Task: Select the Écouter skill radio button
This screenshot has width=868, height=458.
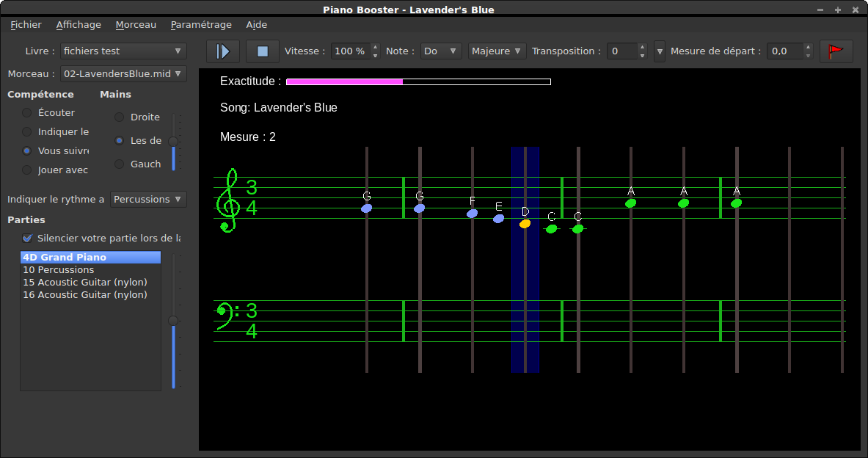Action: 27,113
